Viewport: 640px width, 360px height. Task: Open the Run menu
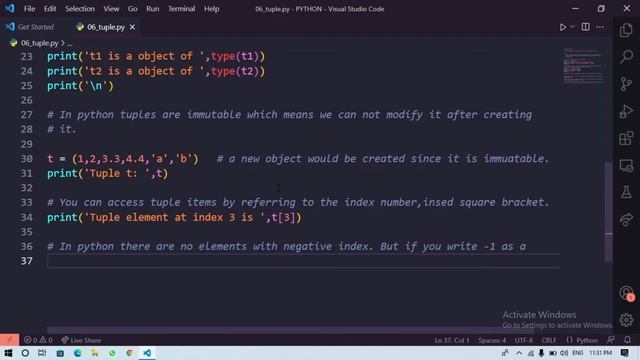coord(153,9)
